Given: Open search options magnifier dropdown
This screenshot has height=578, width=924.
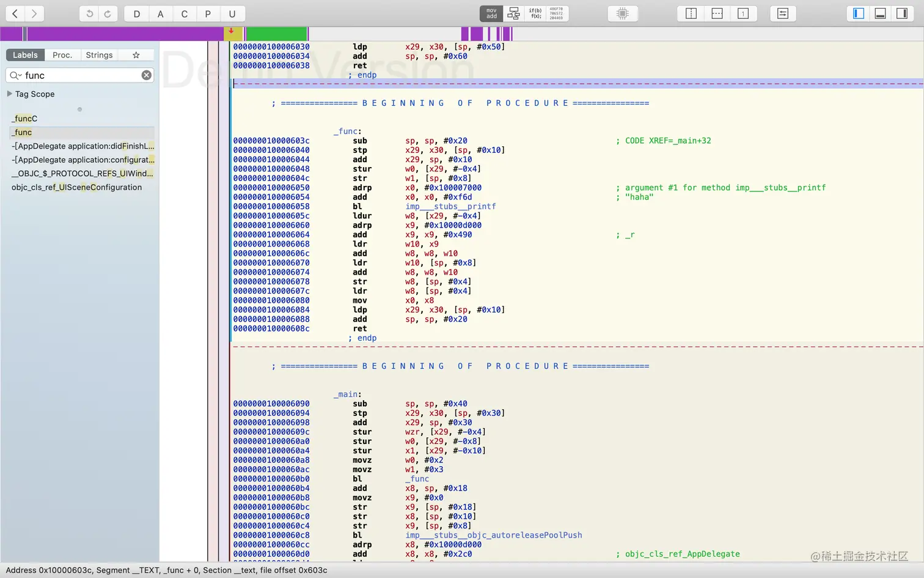Looking at the screenshot, I should click(x=15, y=75).
